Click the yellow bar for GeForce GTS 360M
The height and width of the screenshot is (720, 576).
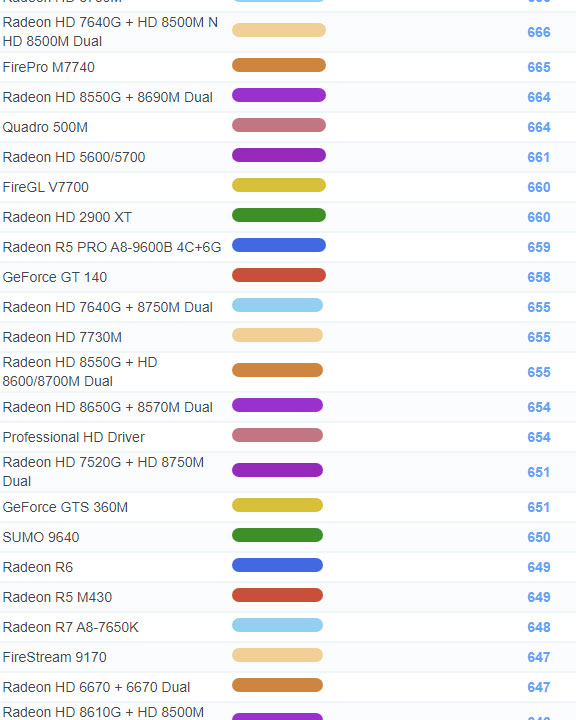point(277,505)
